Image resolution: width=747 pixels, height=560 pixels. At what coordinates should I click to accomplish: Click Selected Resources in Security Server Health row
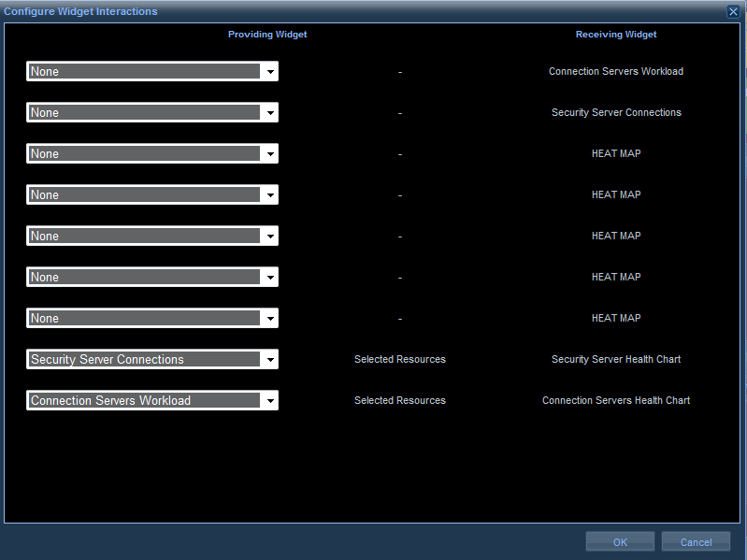click(x=400, y=360)
